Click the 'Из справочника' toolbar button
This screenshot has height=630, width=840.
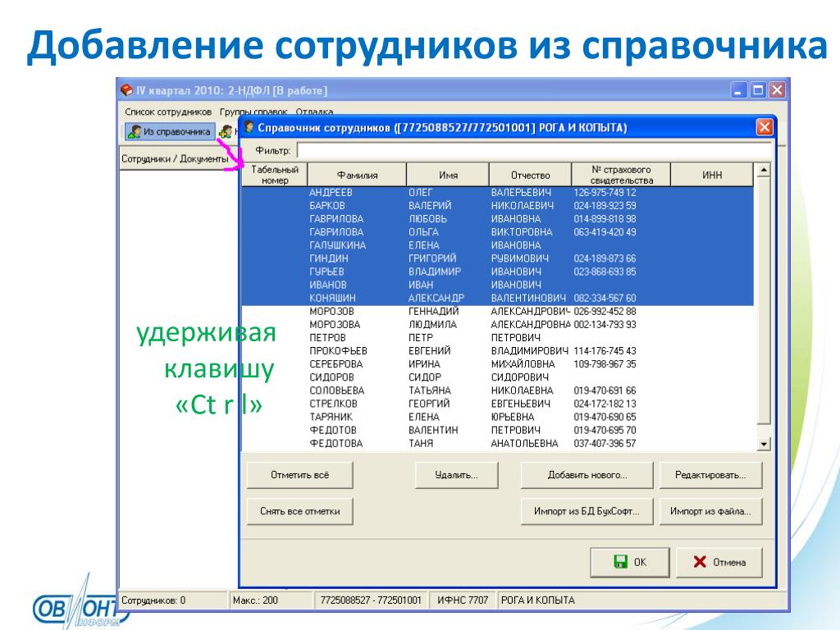coord(170,131)
